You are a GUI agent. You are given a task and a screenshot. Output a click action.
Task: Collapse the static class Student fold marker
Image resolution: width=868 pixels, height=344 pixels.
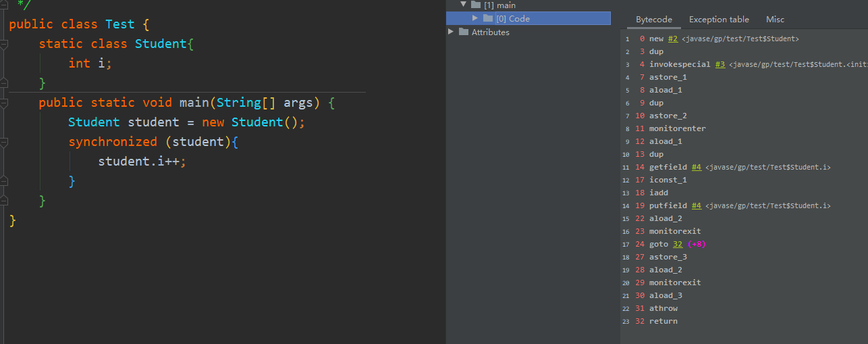pos(3,45)
